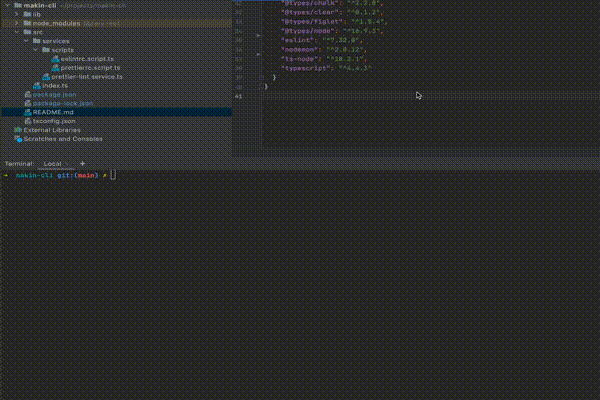Collapse the src folder chevron
The height and width of the screenshot is (400, 600).
[16, 32]
